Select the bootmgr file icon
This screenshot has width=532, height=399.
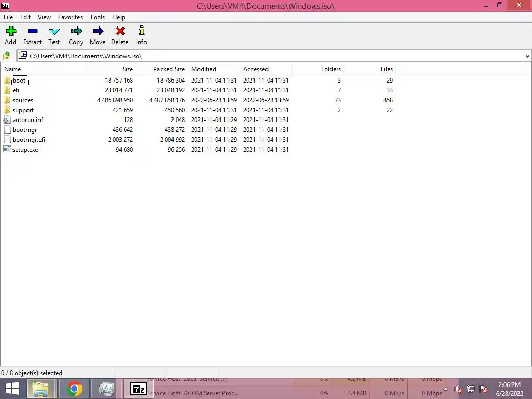(7, 129)
